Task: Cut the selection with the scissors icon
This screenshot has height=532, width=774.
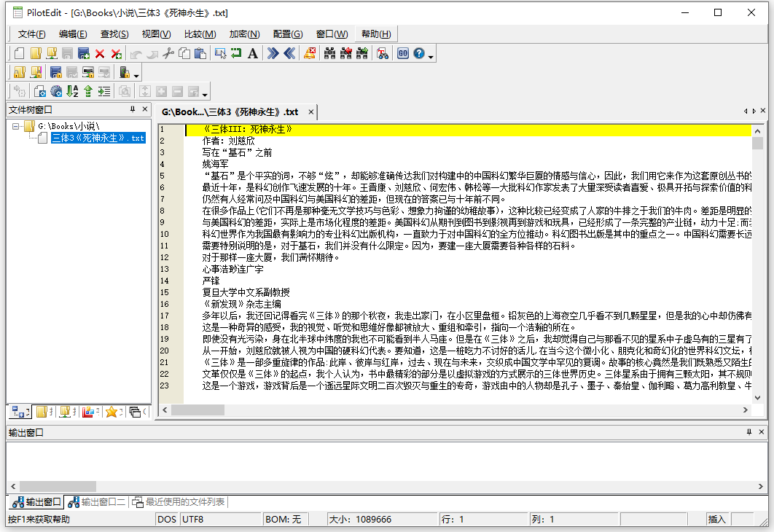Action: [168, 53]
